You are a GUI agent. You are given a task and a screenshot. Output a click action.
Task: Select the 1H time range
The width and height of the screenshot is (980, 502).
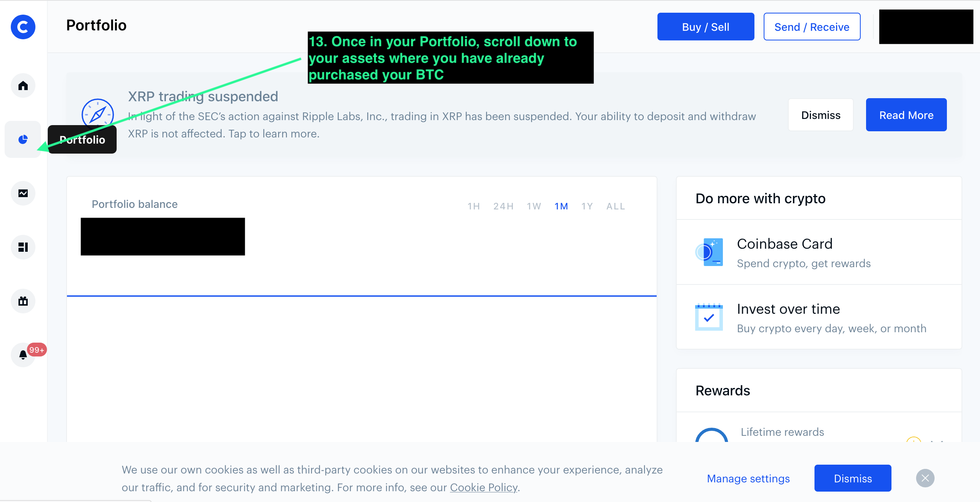(474, 206)
